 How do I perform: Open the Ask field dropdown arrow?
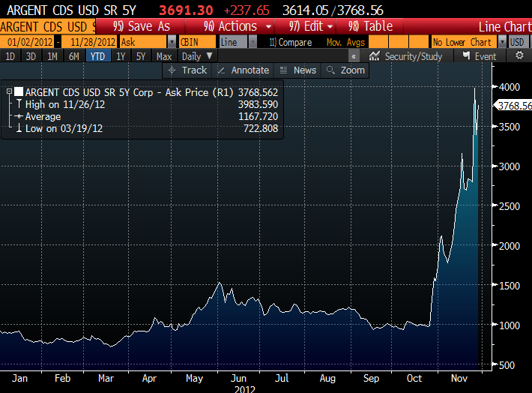[x=172, y=42]
